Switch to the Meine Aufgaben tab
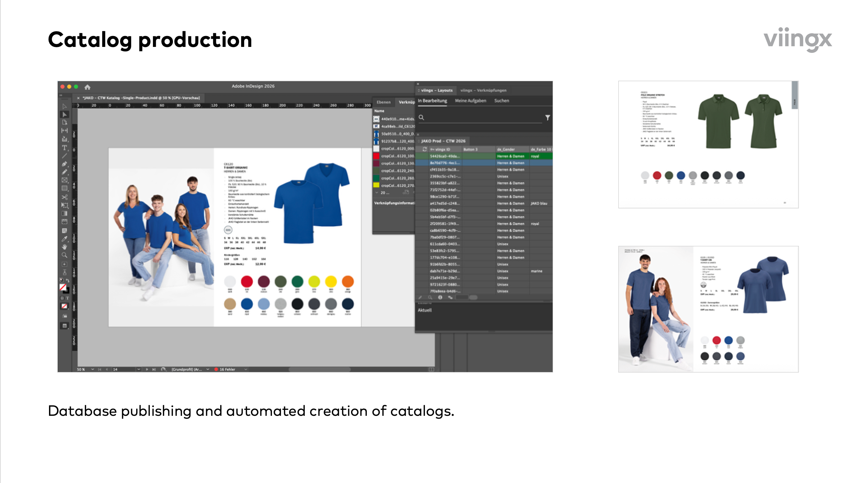This screenshot has height=483, width=868. click(470, 101)
